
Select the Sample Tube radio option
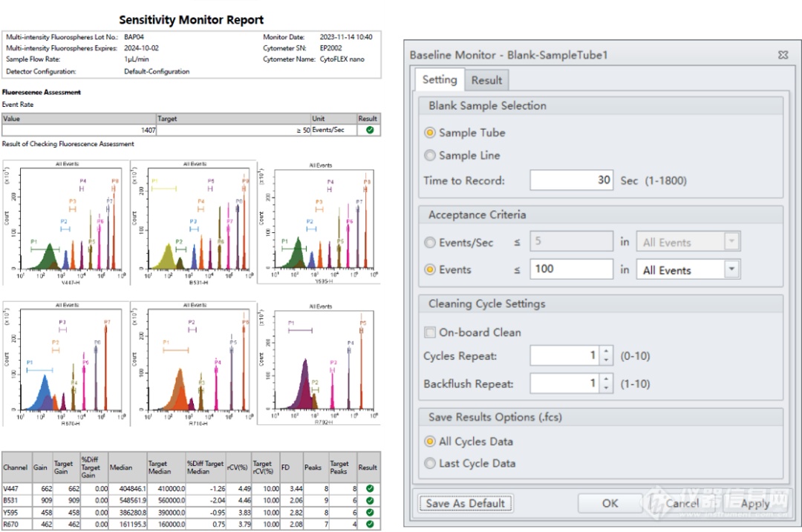pos(430,133)
